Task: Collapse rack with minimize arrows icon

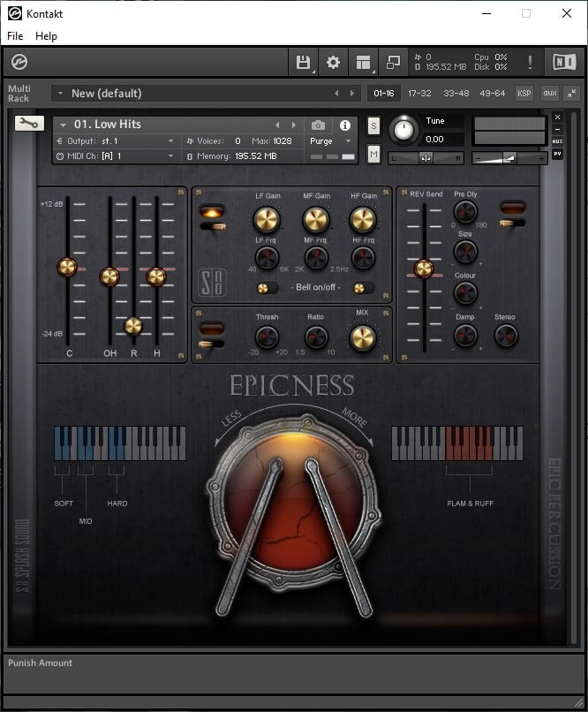Action: (572, 93)
